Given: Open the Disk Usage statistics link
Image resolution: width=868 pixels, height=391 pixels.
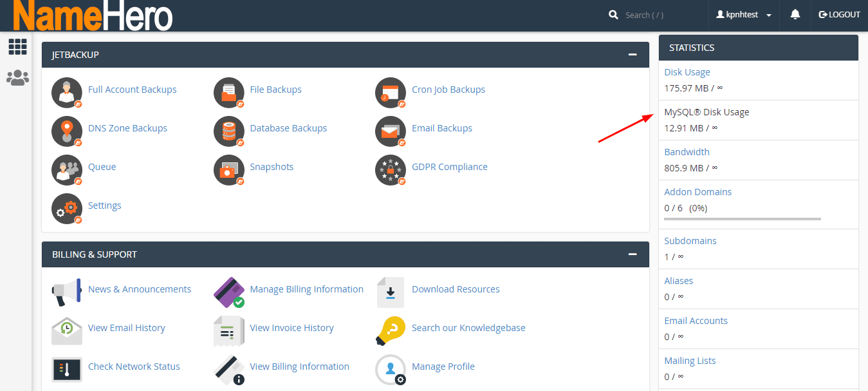Looking at the screenshot, I should tap(687, 72).
